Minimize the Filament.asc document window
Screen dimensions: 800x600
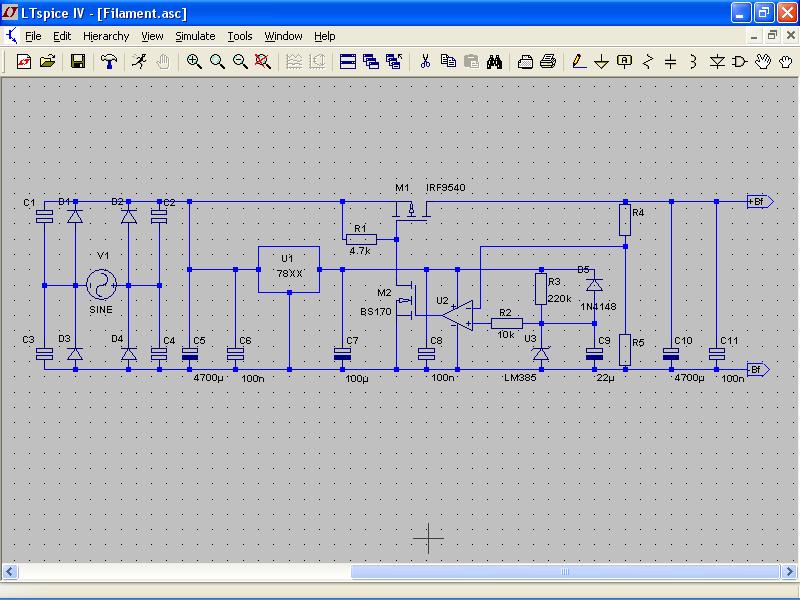(754, 35)
